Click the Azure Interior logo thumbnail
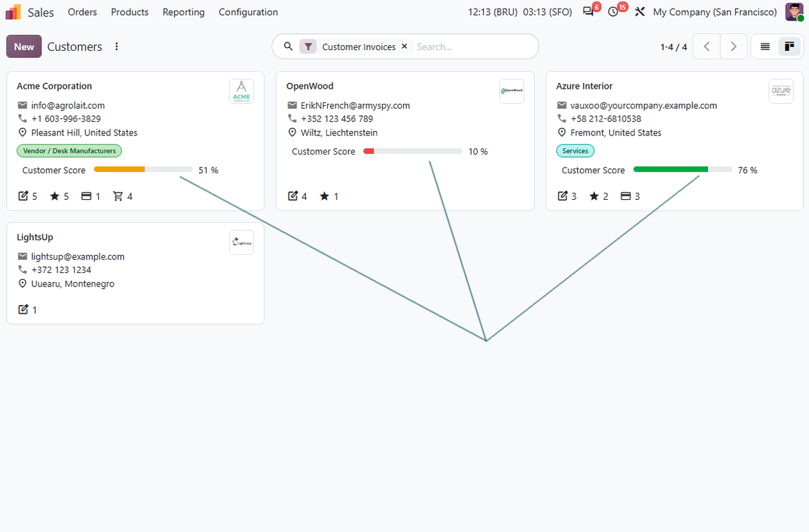This screenshot has width=809, height=532. pyautogui.click(x=781, y=92)
